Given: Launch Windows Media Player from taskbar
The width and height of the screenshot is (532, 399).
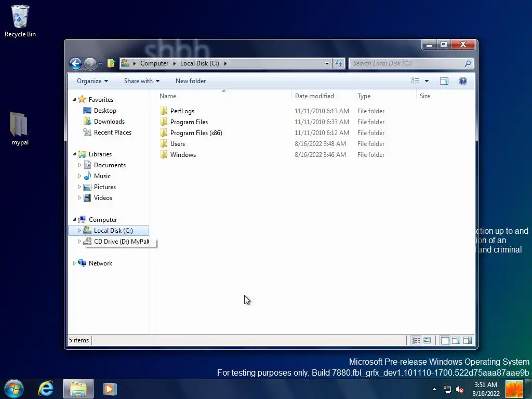Looking at the screenshot, I should (x=110, y=389).
